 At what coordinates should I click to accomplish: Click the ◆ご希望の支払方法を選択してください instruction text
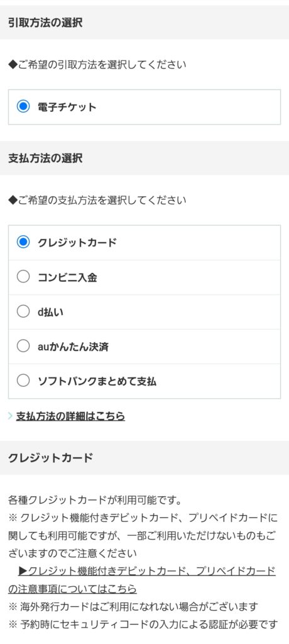point(97,201)
